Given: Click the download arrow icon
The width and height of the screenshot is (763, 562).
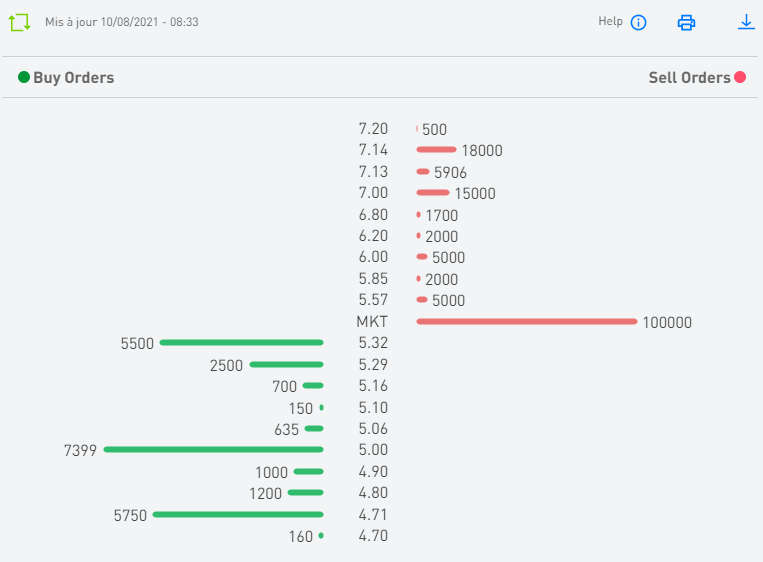Looking at the screenshot, I should pos(746,21).
